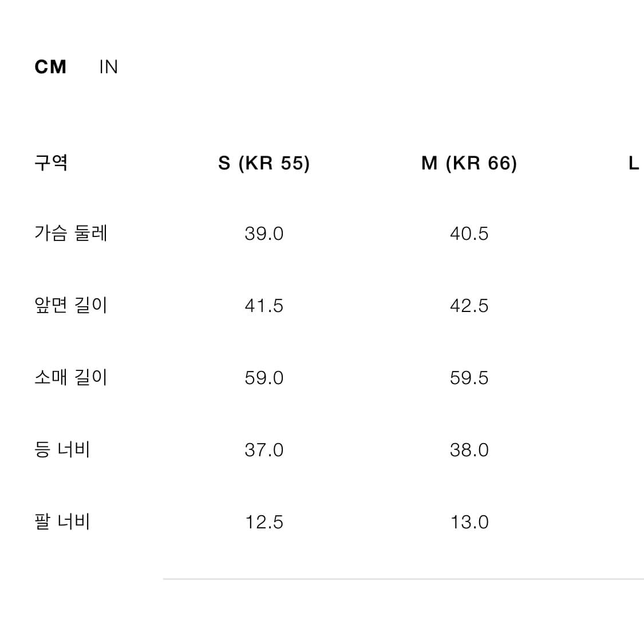Click the 59.0 sleeve length value
Screen dimensions: 644x644
[x=264, y=377]
